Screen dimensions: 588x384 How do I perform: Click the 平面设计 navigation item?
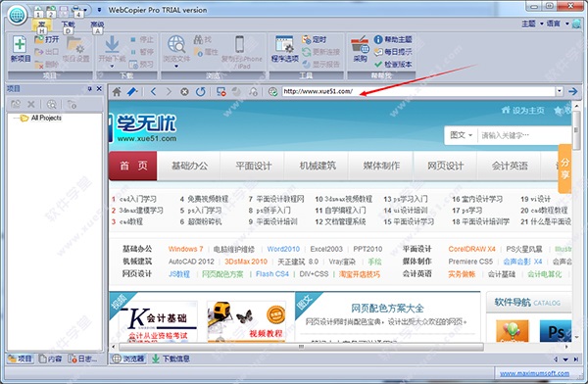253,166
